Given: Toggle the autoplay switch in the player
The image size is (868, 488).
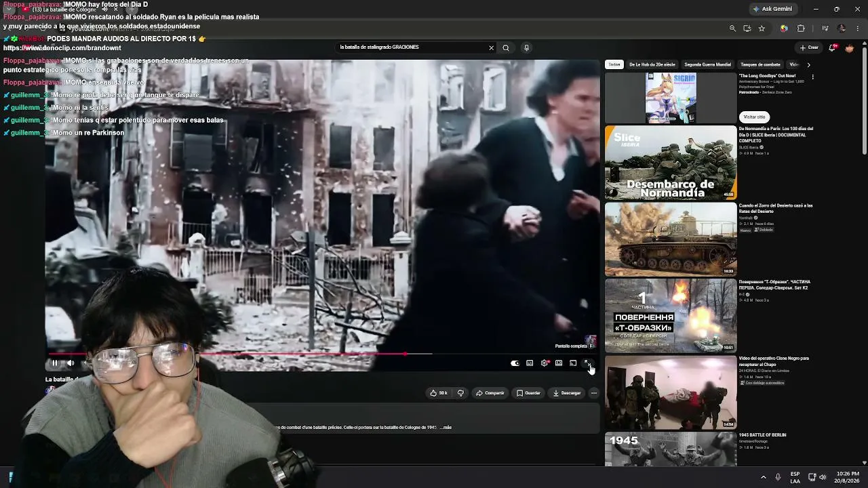Looking at the screenshot, I should [515, 363].
